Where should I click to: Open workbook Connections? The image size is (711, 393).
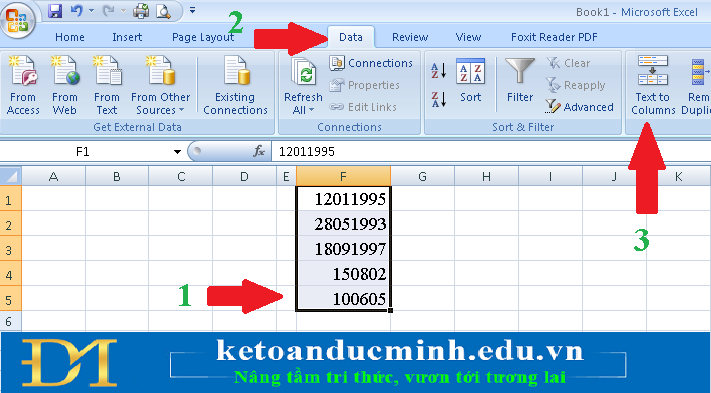point(371,63)
